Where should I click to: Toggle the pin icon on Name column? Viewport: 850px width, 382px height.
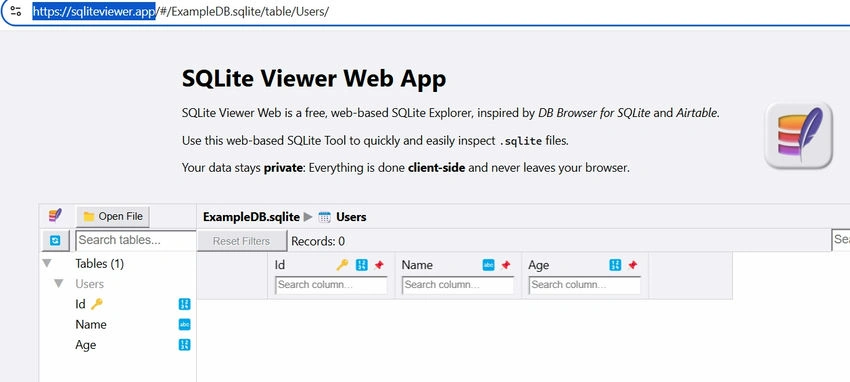click(x=506, y=264)
